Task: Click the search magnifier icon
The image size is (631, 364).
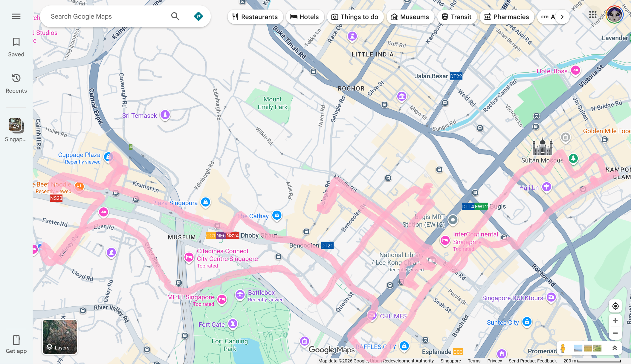Action: coord(175,17)
